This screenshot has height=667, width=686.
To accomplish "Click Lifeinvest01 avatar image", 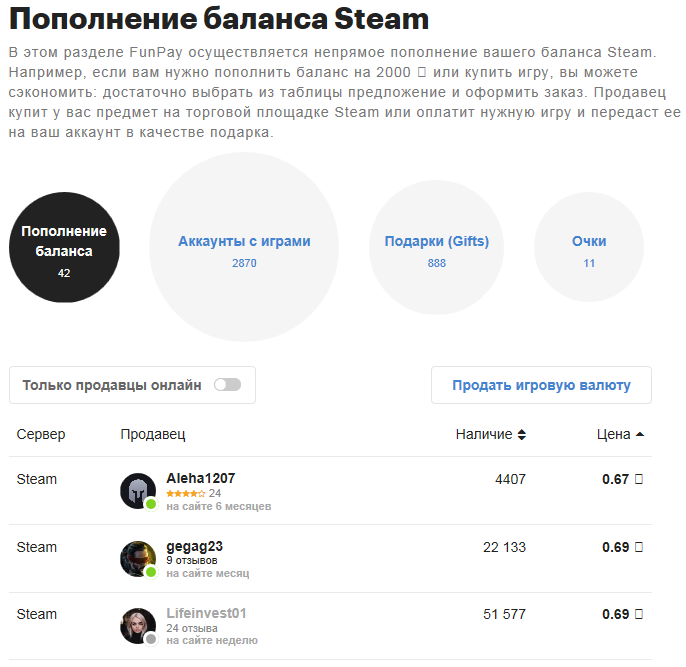I will [138, 626].
